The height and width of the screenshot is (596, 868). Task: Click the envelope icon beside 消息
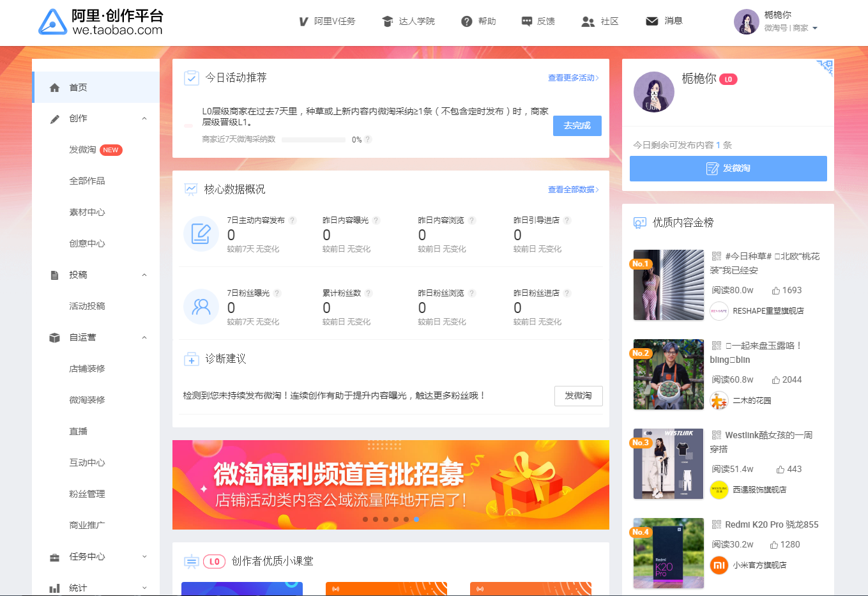coord(652,21)
